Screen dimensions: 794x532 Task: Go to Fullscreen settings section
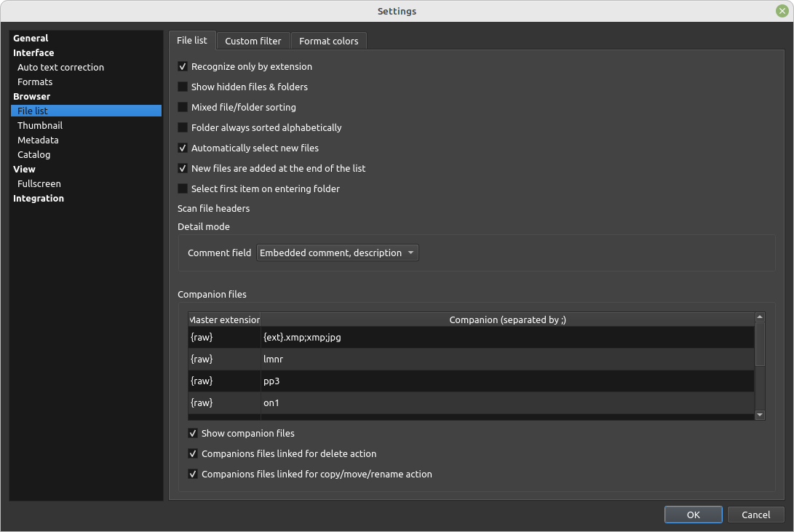[39, 184]
